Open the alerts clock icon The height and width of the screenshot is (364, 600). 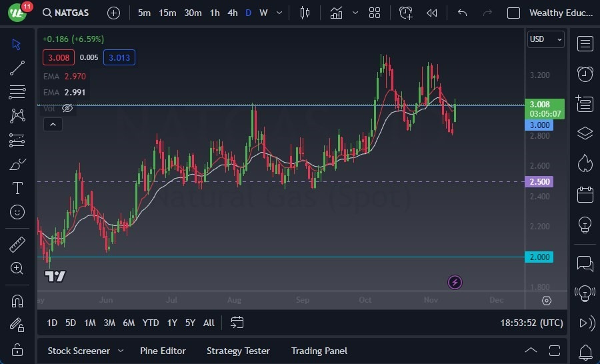[x=585, y=73]
